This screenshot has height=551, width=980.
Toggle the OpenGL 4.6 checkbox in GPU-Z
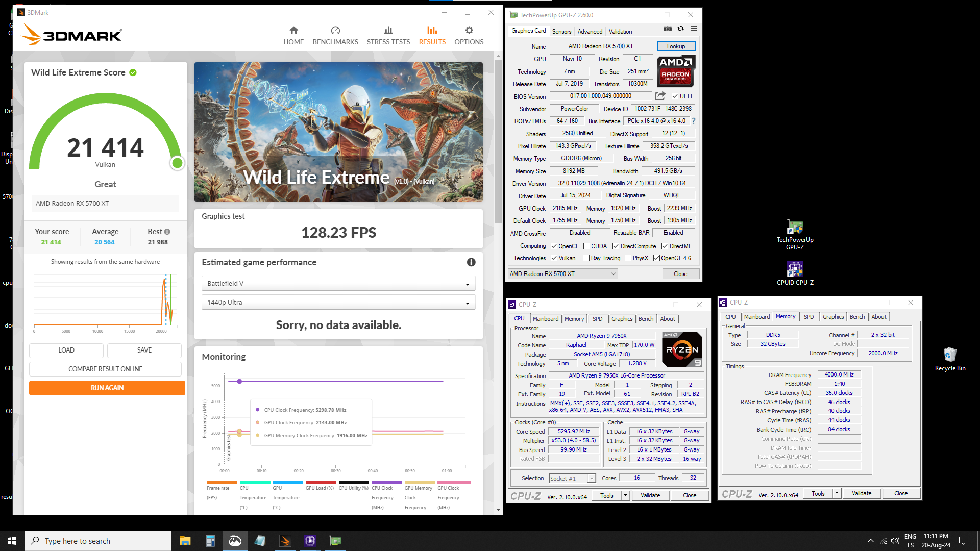(657, 258)
